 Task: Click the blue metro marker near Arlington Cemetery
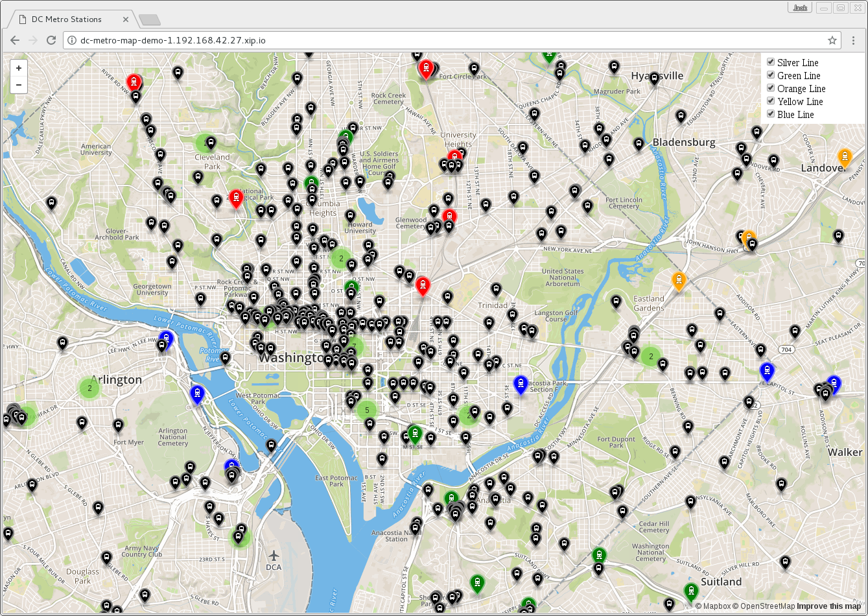pyautogui.click(x=197, y=394)
